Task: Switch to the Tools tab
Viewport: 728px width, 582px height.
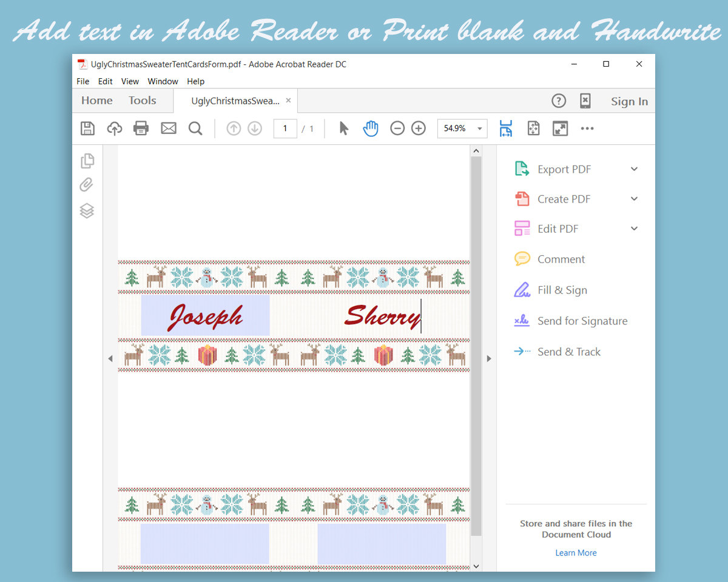Action: [143, 101]
